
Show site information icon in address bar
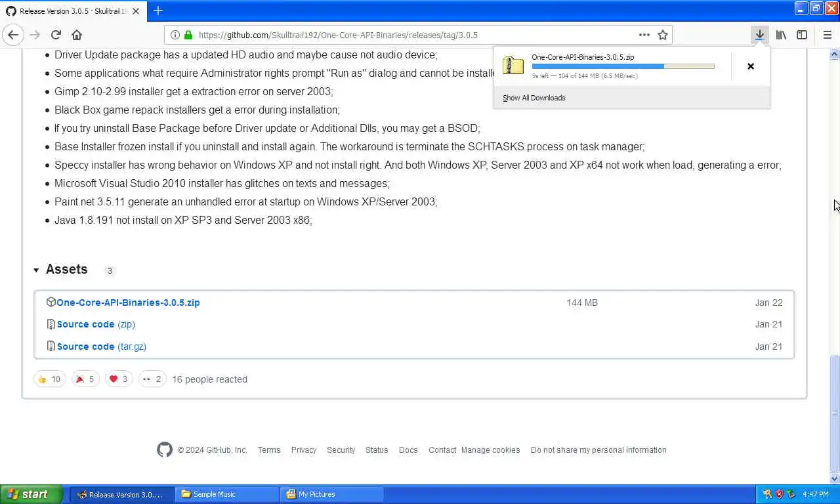175,35
